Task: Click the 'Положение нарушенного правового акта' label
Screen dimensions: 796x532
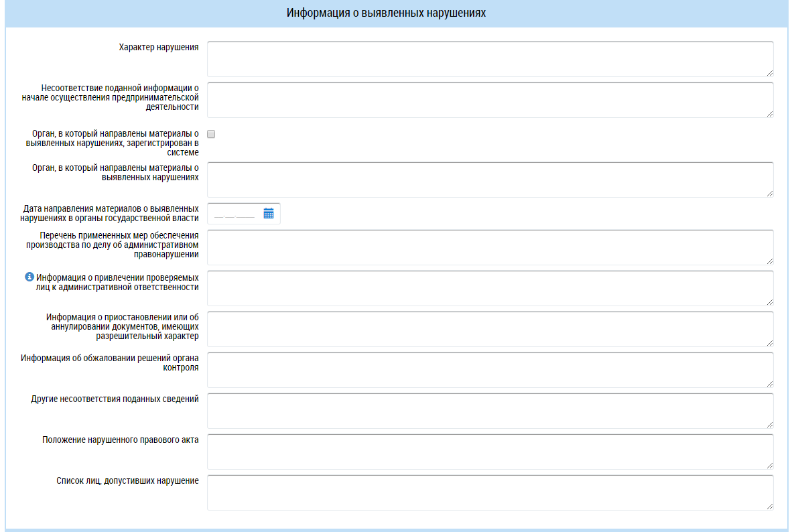Action: (x=121, y=440)
